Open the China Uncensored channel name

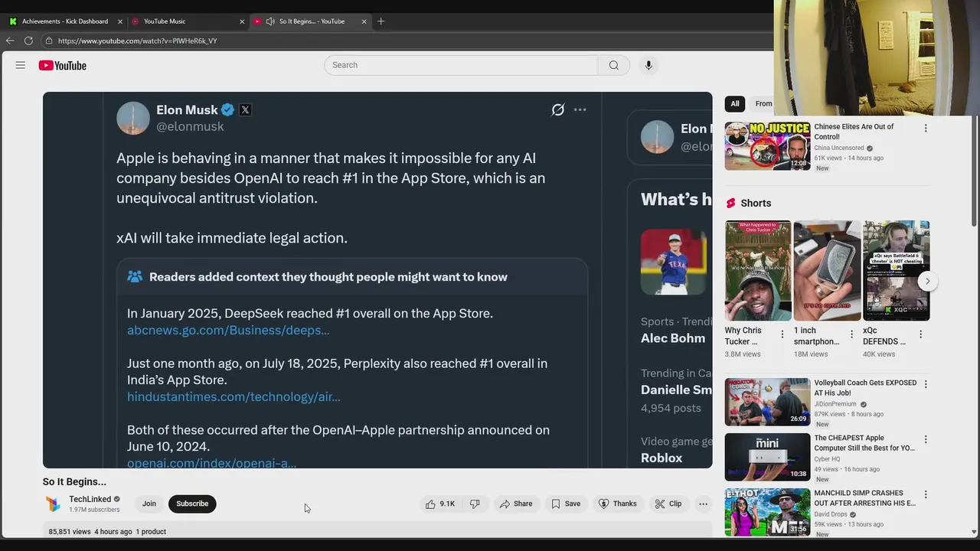click(x=839, y=148)
